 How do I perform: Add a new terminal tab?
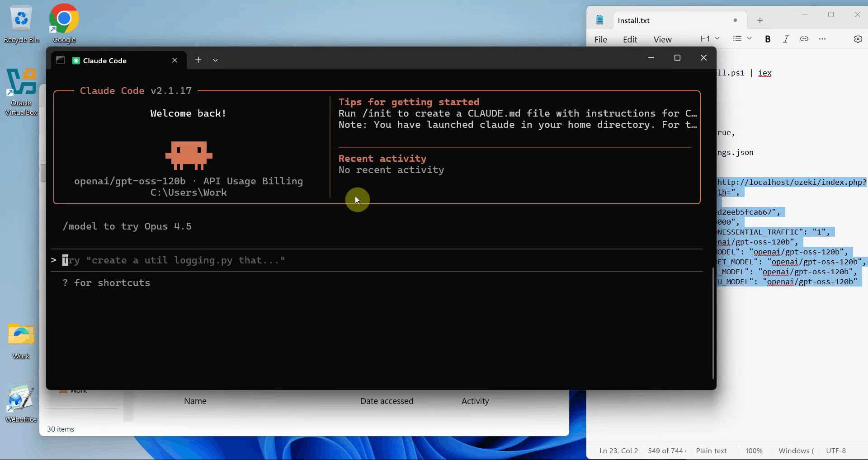pos(198,60)
